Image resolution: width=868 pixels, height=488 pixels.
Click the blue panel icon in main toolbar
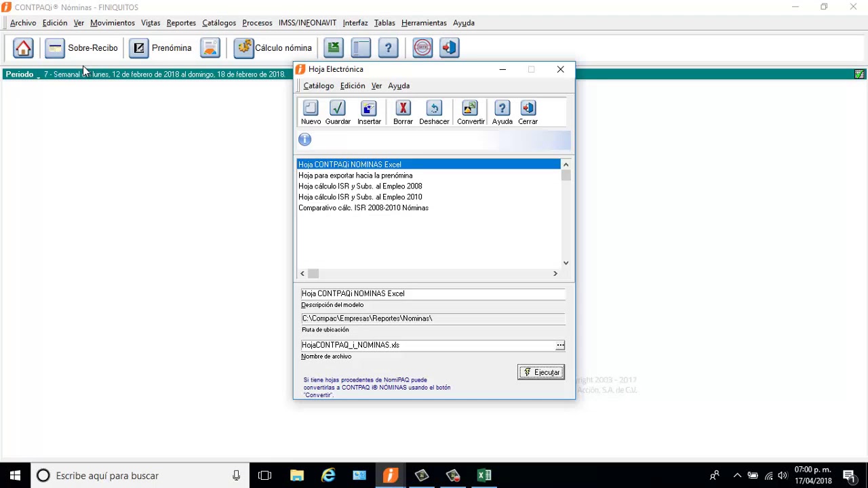361,48
